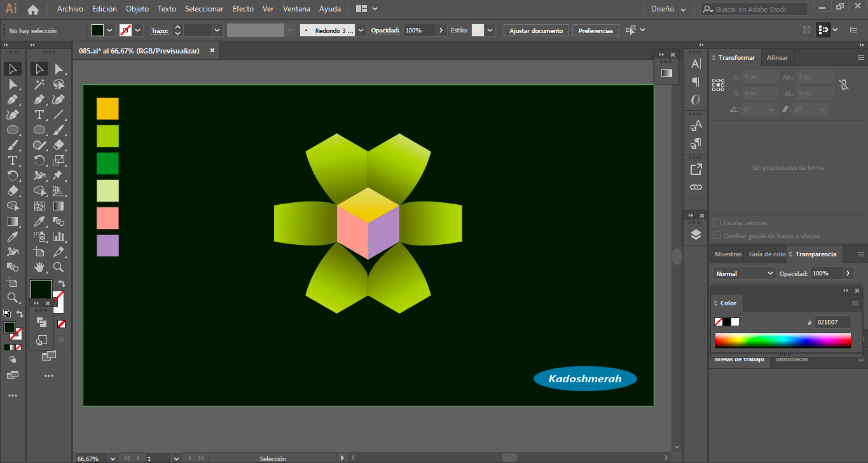Open the Layers panel icon

pyautogui.click(x=696, y=235)
